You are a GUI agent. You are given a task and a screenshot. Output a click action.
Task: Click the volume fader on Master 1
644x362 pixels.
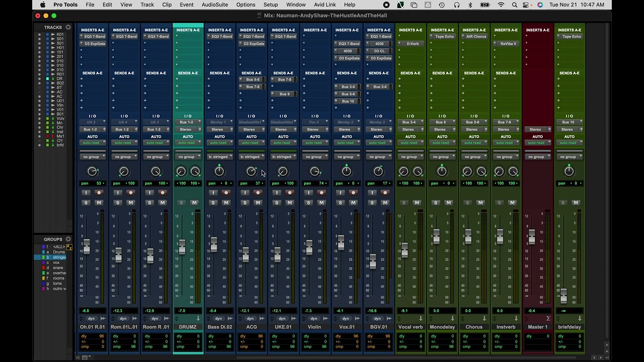[x=531, y=236]
